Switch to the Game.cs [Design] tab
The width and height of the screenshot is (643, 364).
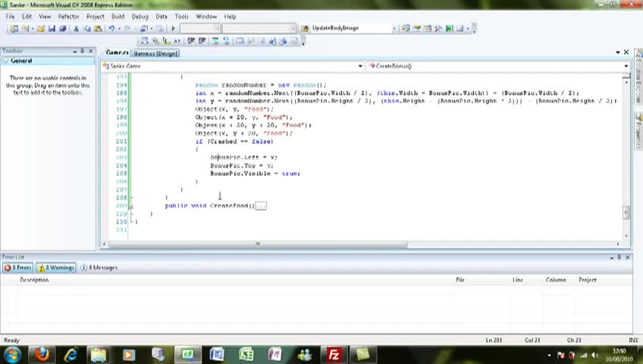pos(156,53)
